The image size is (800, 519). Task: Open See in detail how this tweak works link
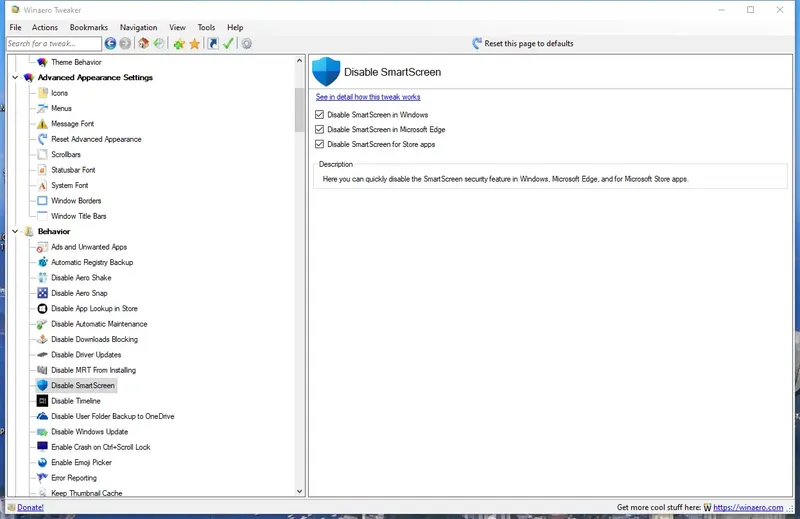(x=368, y=97)
